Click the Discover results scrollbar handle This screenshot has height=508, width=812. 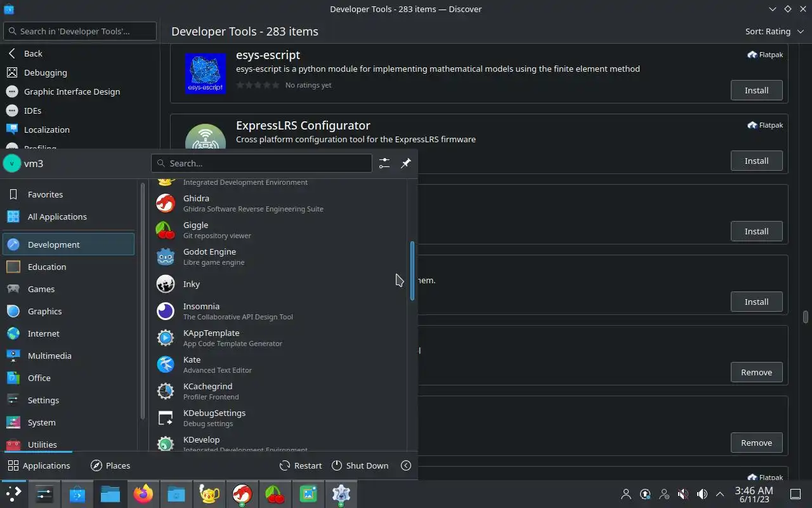[805, 317]
